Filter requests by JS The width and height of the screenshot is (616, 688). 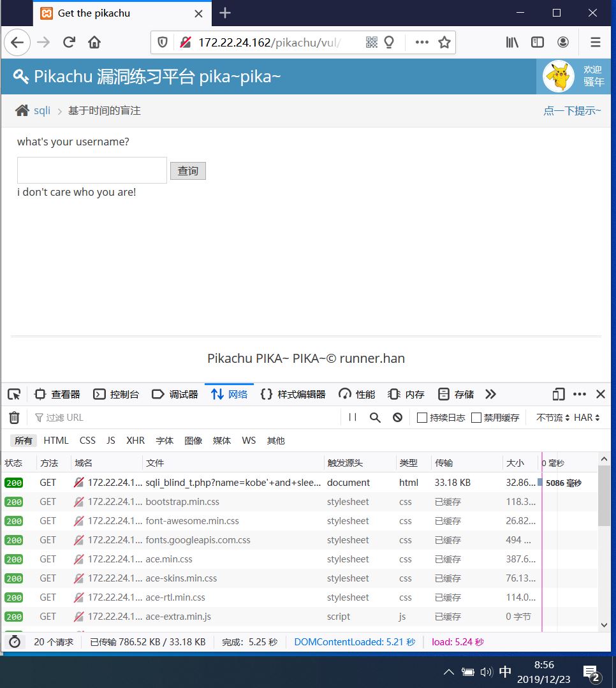[110, 441]
